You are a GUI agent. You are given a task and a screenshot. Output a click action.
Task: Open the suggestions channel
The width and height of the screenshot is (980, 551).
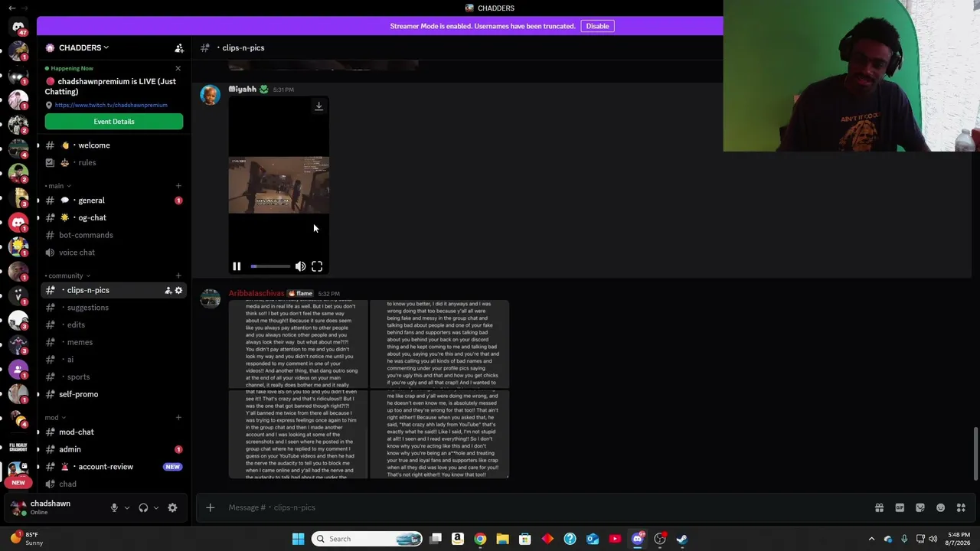(x=113, y=308)
